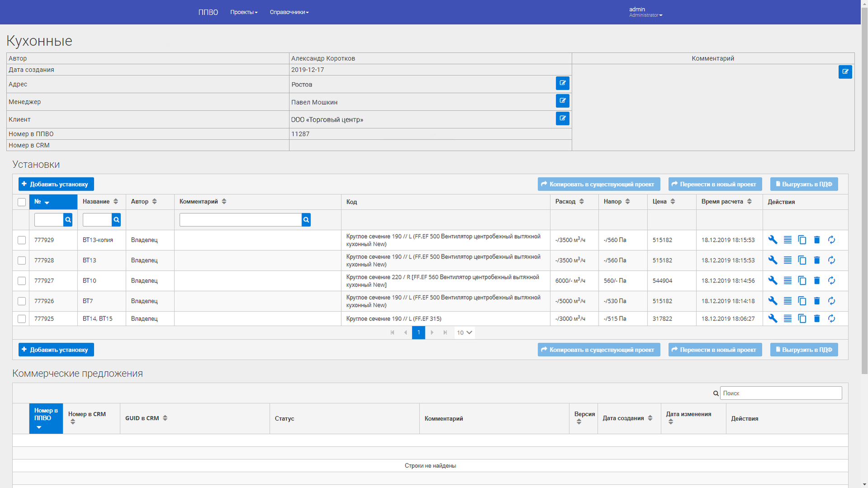Image resolution: width=868 pixels, height=488 pixels.
Task: Open the Справочники menu
Action: [x=289, y=12]
